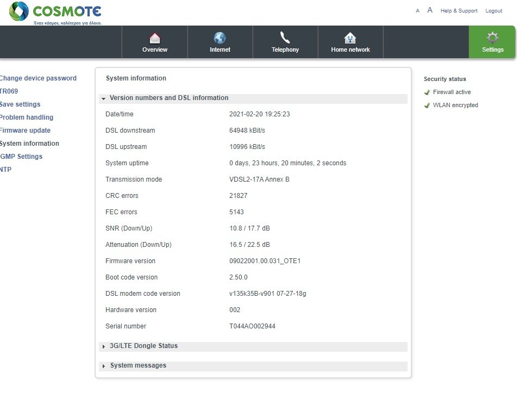Click the Serial number label
Image resolution: width=532 pixels, height=416 pixels.
click(x=126, y=326)
